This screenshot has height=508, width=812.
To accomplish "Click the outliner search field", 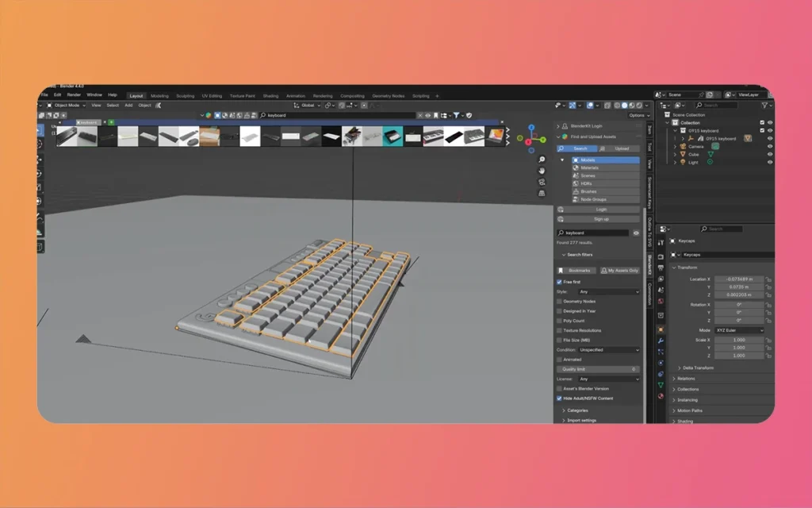I will coord(716,106).
